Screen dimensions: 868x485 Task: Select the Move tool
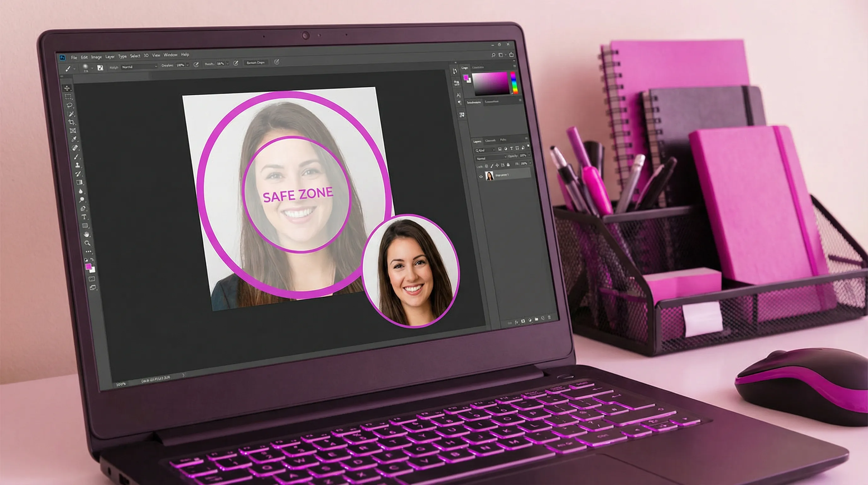pos(67,88)
